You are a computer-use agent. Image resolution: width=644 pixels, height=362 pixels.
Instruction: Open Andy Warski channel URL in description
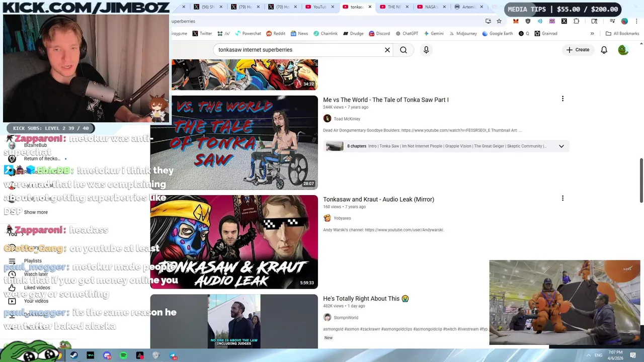coord(404,230)
